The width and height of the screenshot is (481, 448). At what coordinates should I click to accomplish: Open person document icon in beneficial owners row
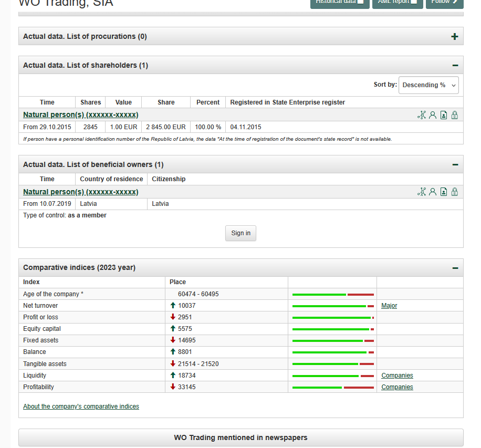pyautogui.click(x=444, y=192)
